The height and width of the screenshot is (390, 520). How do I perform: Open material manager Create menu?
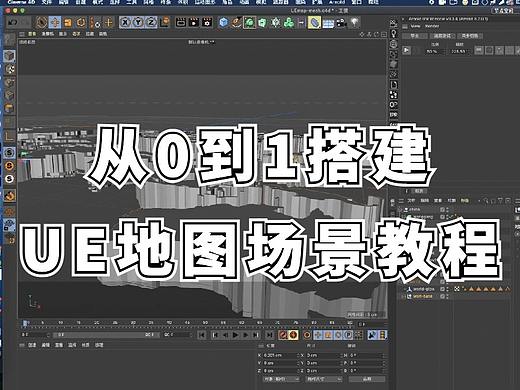(x=32, y=345)
